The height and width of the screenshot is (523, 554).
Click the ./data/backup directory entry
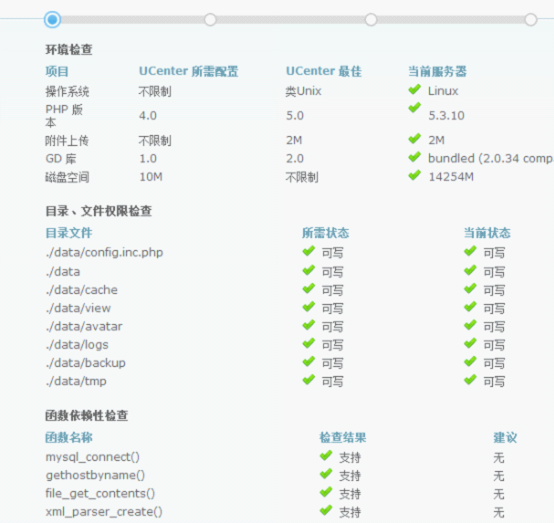click(86, 363)
